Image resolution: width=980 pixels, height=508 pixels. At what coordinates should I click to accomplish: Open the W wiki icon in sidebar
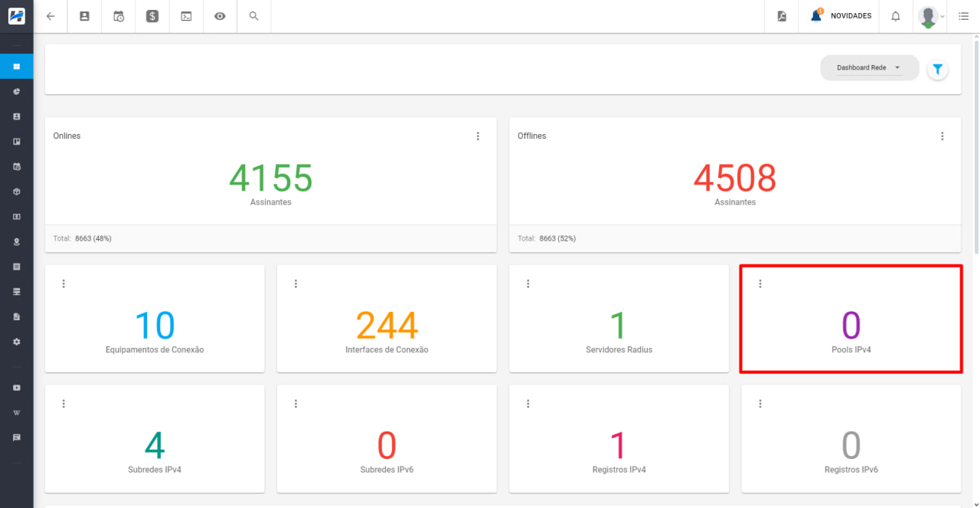pyautogui.click(x=17, y=412)
